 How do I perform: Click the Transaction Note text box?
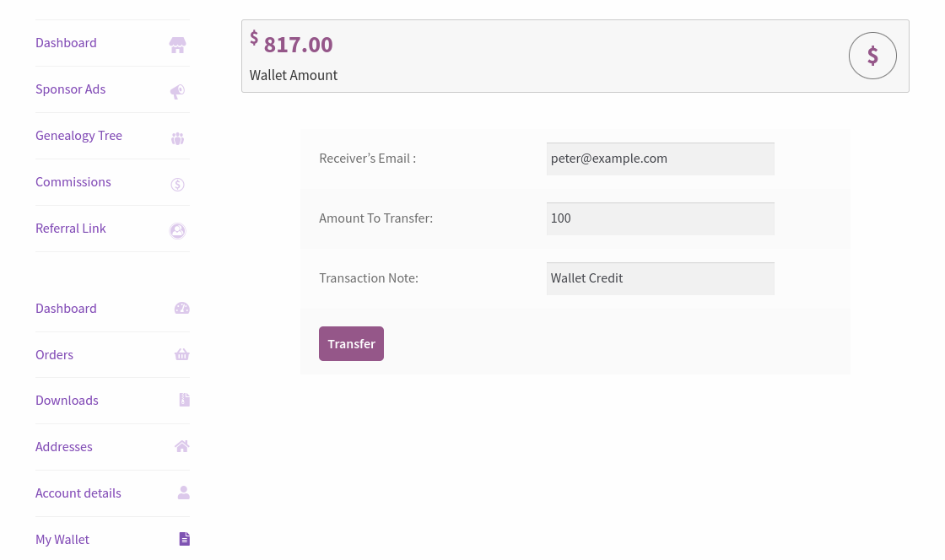click(661, 278)
